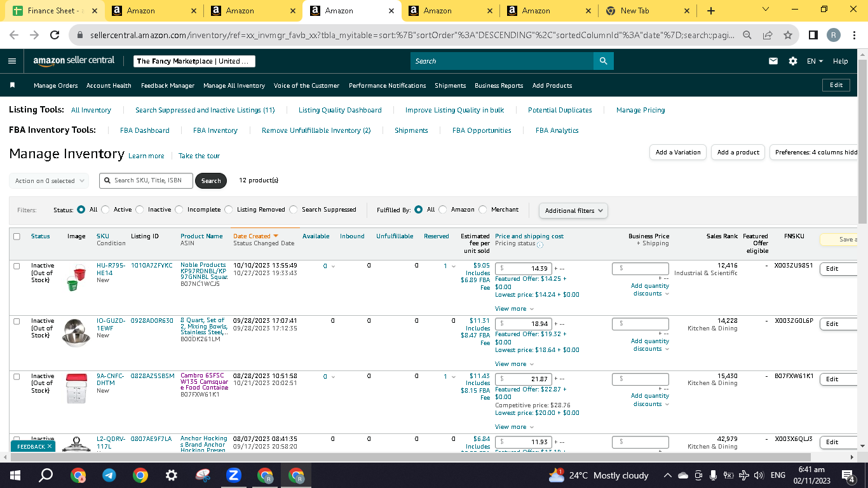Expand the Additional filters dropdown
Image resolution: width=868 pixels, height=488 pixels.
[573, 210]
